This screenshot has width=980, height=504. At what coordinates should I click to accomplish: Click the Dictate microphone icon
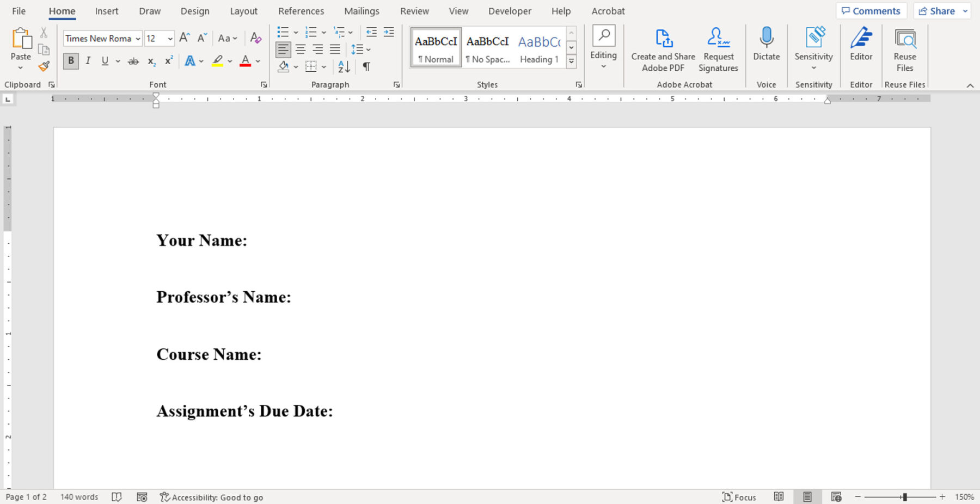click(766, 38)
